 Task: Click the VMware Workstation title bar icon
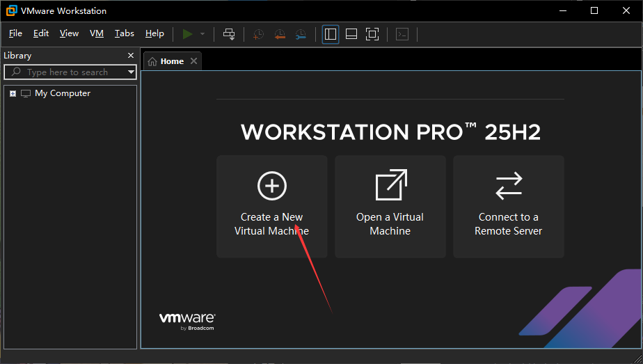11,10
